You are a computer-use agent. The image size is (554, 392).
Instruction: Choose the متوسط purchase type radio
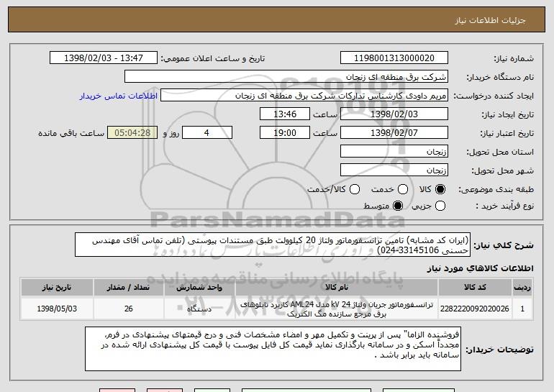pos(398,206)
